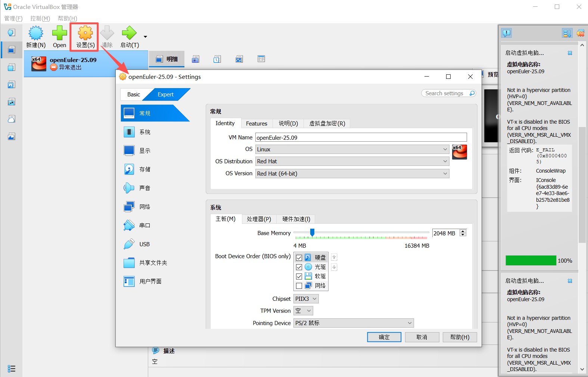Switch to the Processor (处理器) tab

click(259, 219)
